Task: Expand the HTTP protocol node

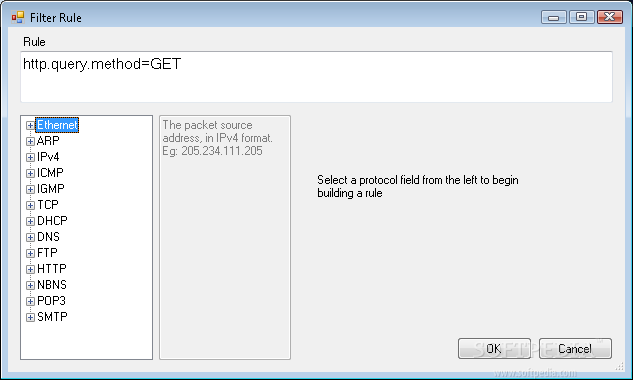Action: coord(30,269)
